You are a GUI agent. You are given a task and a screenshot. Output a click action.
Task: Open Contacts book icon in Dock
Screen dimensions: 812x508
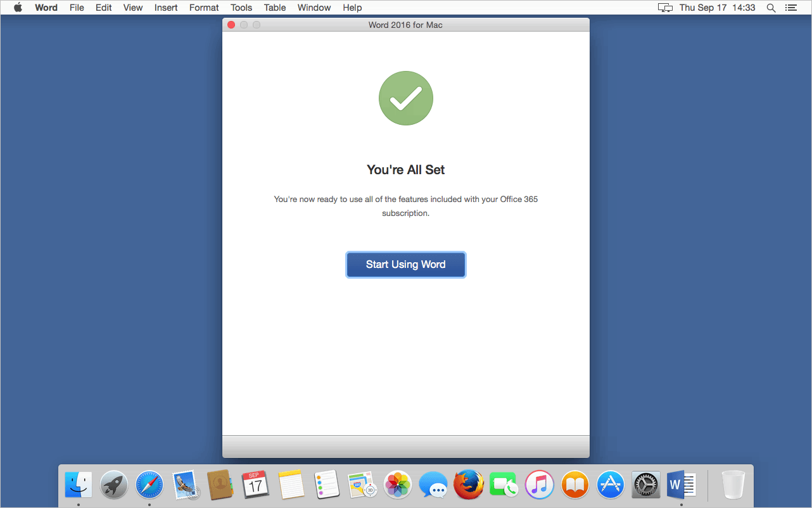(220, 485)
